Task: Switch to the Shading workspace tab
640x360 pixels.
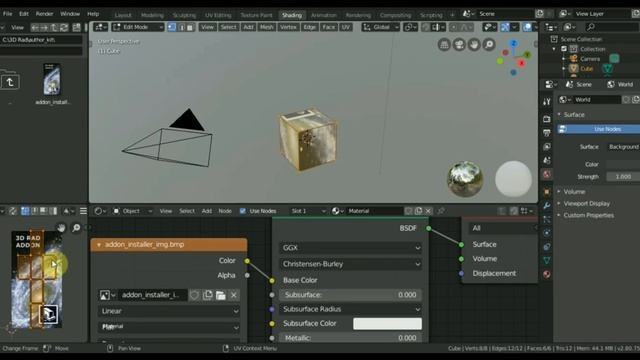Action: tap(292, 15)
